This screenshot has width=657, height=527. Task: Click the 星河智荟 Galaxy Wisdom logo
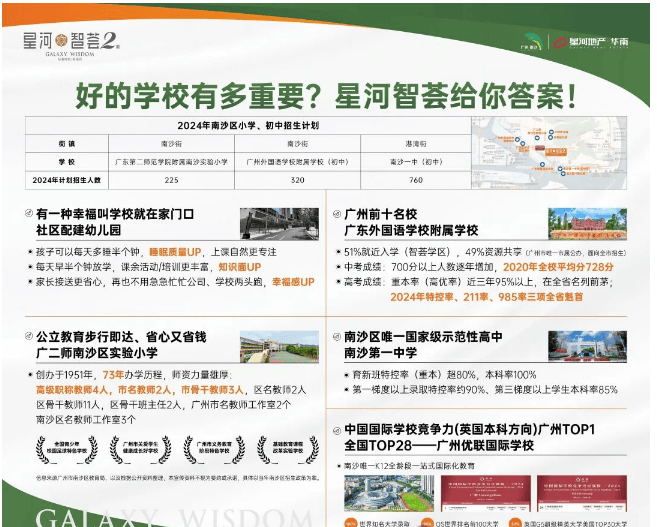click(72, 41)
